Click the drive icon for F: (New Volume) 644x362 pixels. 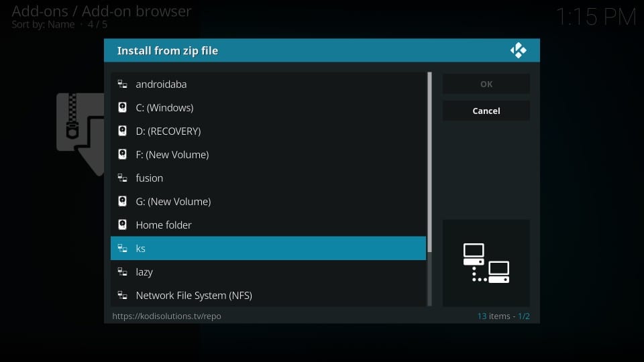point(122,154)
